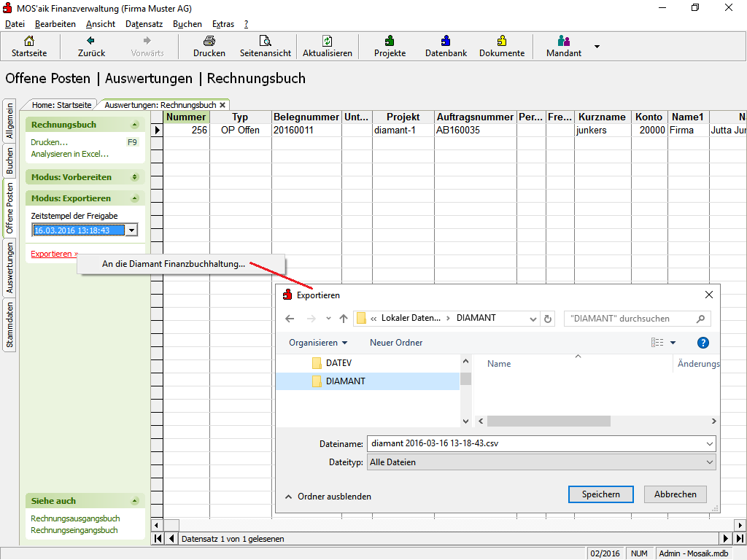Open the Rechnungsausgangsbuch link
Image resolution: width=747 pixels, height=560 pixels.
click(x=75, y=518)
